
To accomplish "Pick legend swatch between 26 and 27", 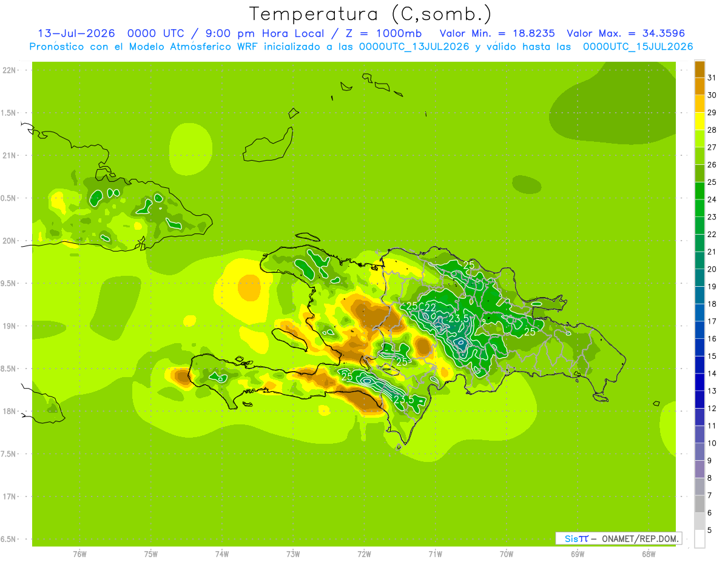I will 699,156.
